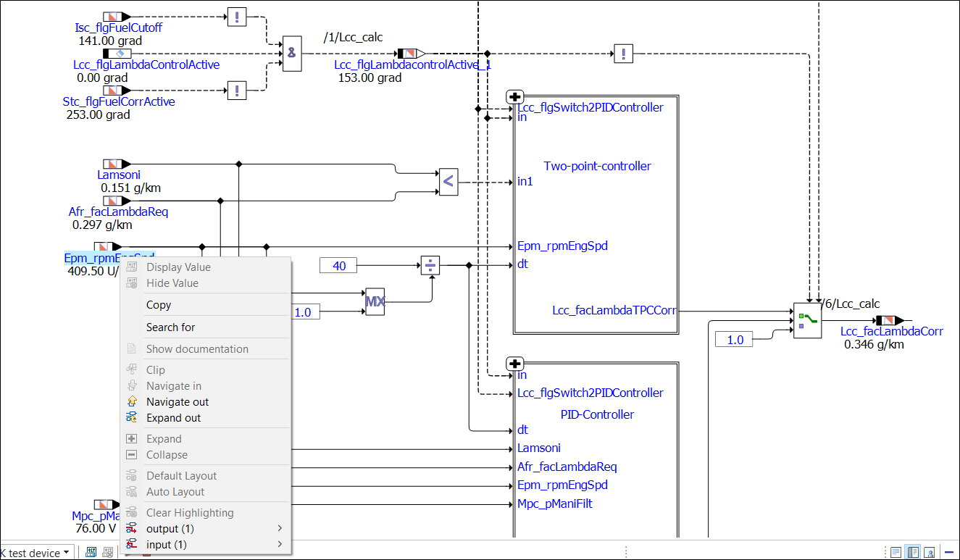960x560 pixels.
Task: Select the side-by-side page view icon bottom right
Action: pos(912,552)
